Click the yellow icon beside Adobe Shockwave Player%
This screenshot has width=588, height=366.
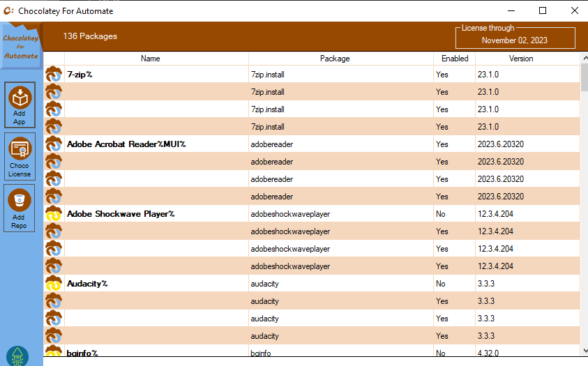tap(54, 214)
